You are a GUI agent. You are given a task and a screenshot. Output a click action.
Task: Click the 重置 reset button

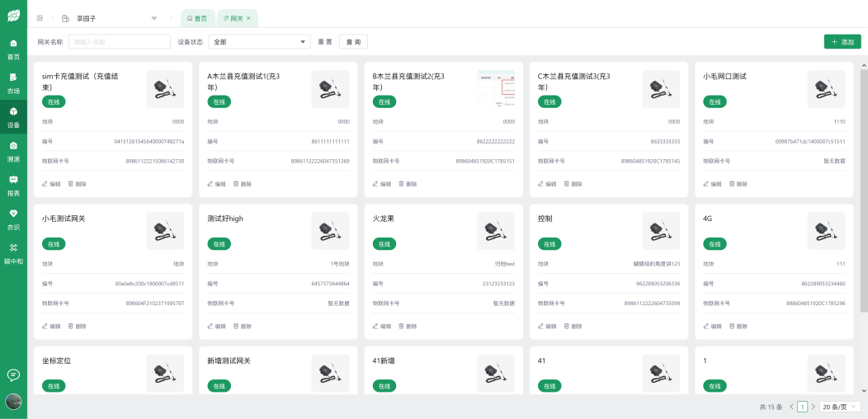pyautogui.click(x=325, y=41)
